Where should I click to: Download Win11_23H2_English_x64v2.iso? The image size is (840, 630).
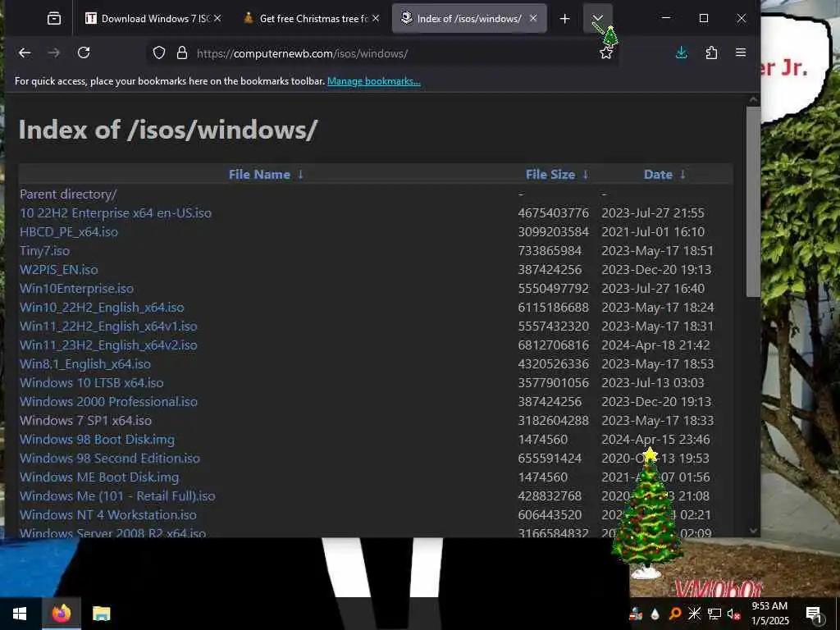pyautogui.click(x=108, y=345)
